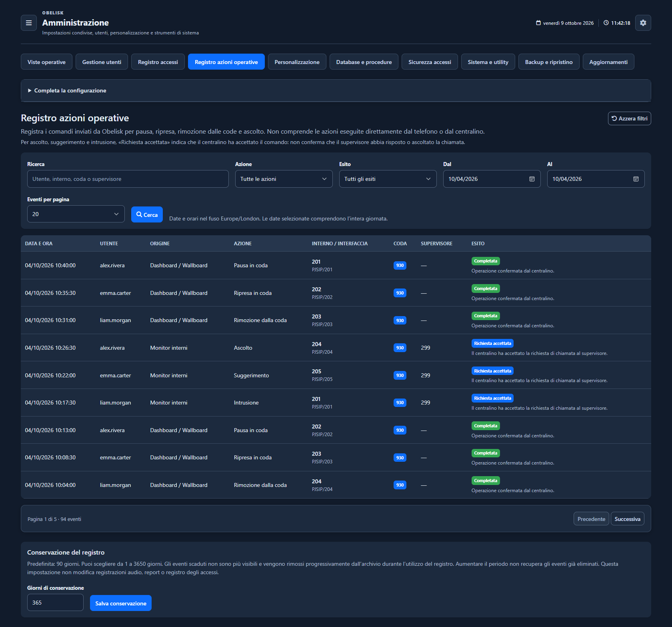672x627 pixels.
Task: Click the clock icon beside 11:42:18
Action: [606, 23]
